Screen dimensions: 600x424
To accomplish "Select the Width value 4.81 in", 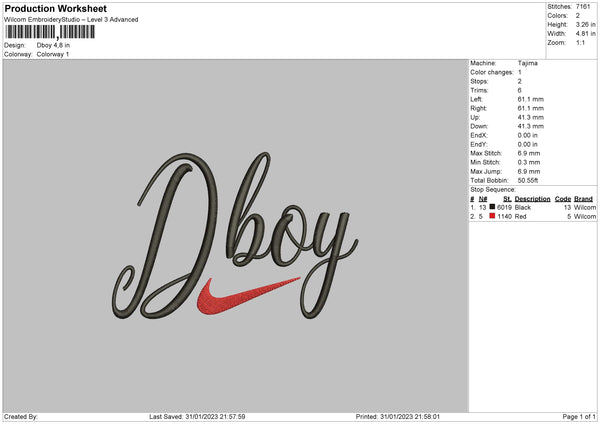I will [585, 34].
